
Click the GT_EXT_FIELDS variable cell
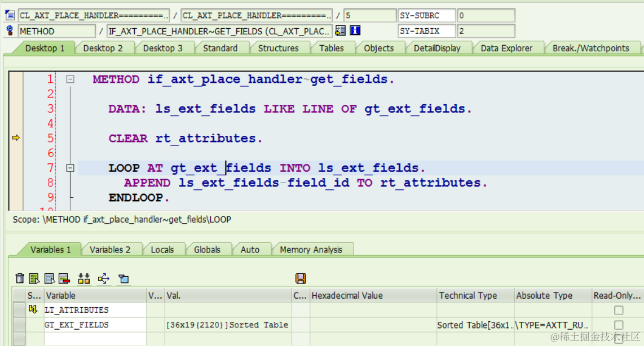95,325
